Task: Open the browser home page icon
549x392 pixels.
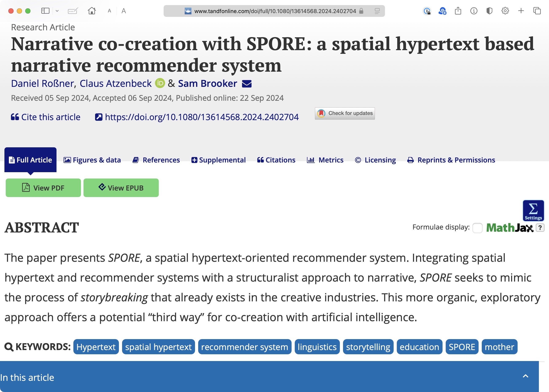Action: pos(92,11)
